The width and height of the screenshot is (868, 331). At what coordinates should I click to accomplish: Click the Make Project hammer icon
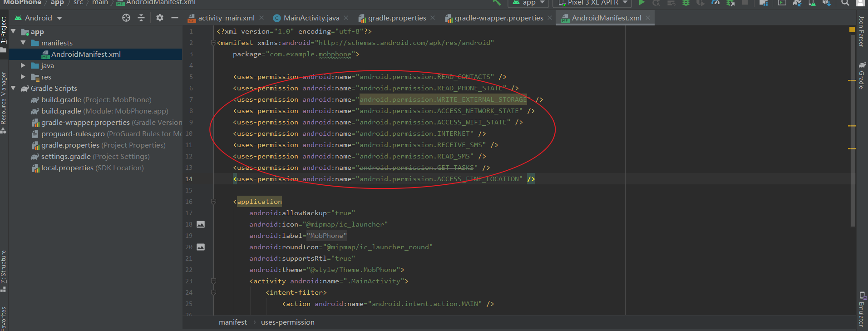tap(497, 2)
